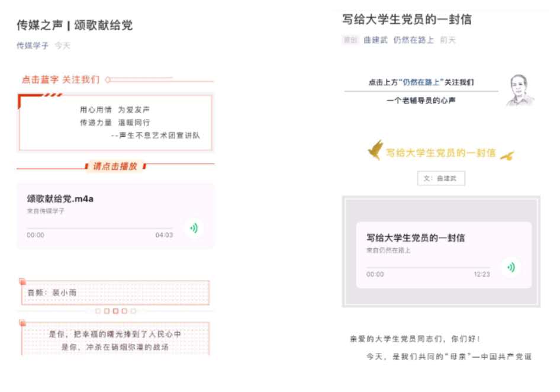The image size is (560, 392).
Task: Play the 写给大学生党员的一封信 audio
Action: coord(511,267)
